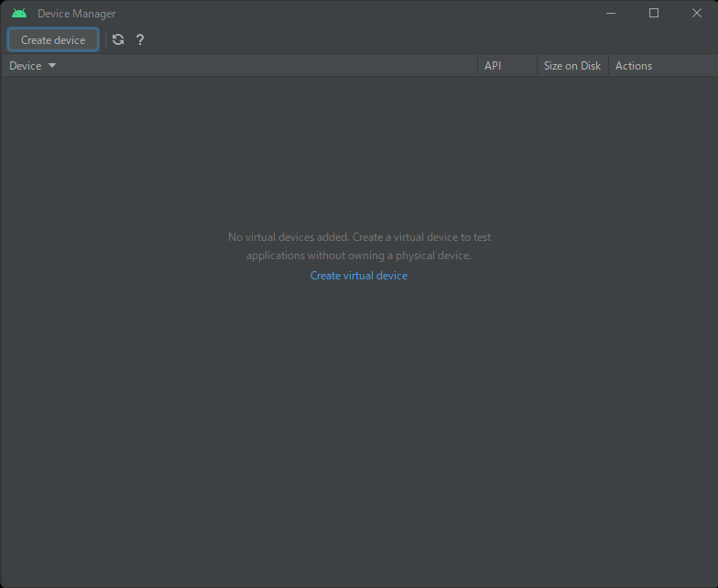Select the Size on Disk column header
The width and height of the screenshot is (718, 588).
click(572, 66)
